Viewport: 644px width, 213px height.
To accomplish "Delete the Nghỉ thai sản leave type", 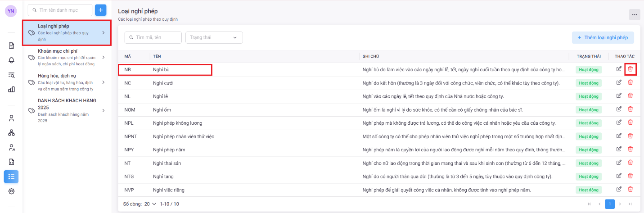I will (630, 163).
